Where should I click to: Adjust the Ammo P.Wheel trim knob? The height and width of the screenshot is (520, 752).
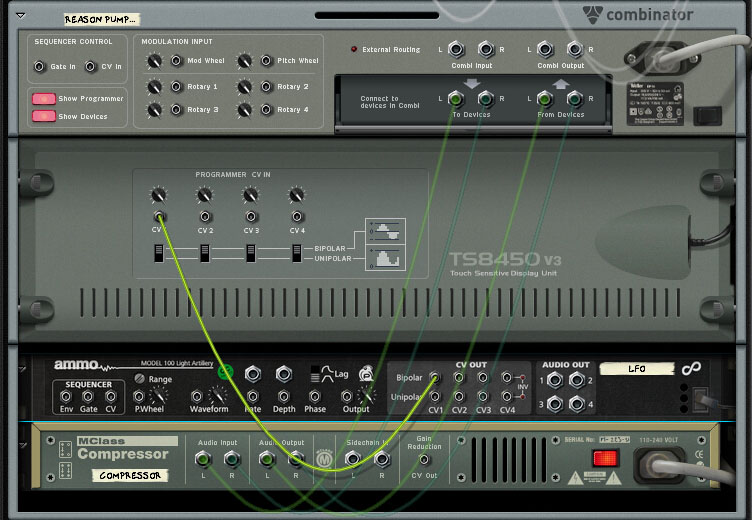pos(159,396)
